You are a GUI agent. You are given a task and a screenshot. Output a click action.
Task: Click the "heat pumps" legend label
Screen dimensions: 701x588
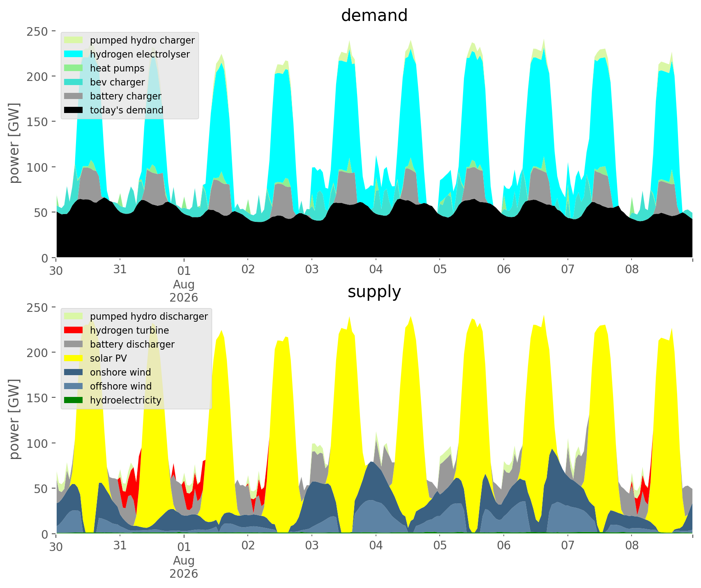click(117, 69)
